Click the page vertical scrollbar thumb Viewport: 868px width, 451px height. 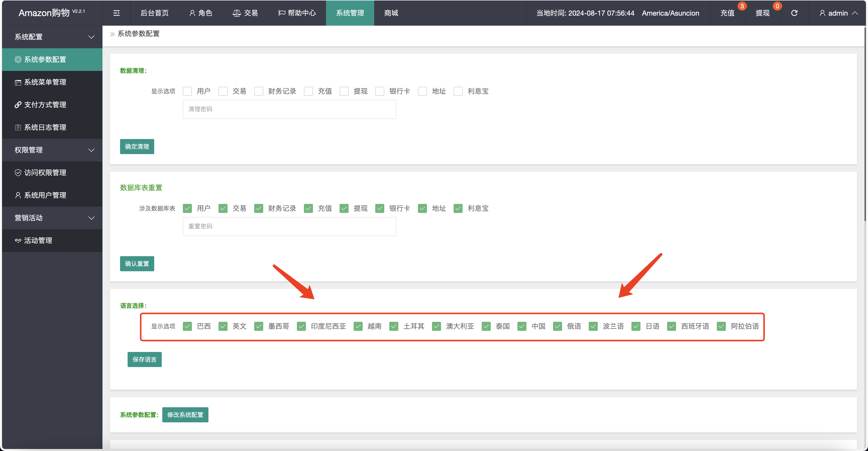tap(866, 125)
